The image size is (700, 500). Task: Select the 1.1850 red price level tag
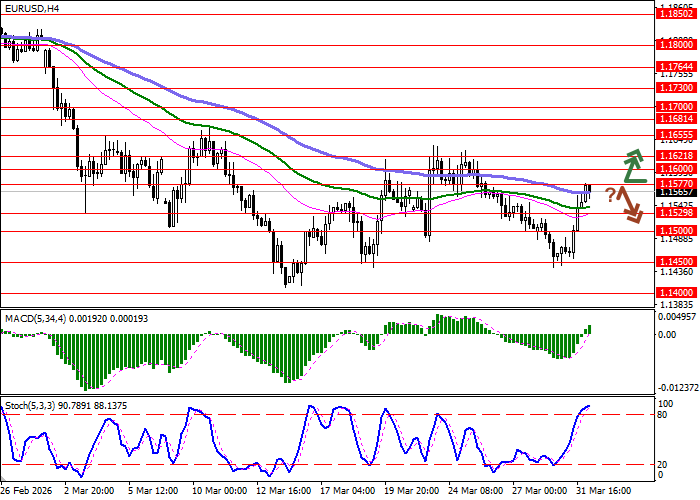(676, 14)
